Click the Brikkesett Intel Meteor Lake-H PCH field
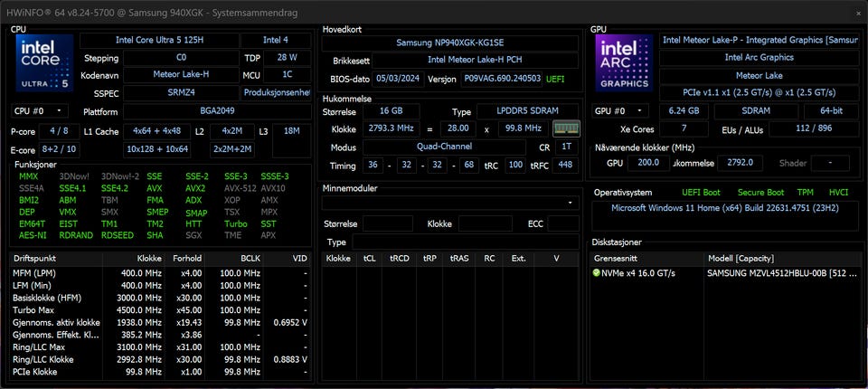 coord(475,60)
